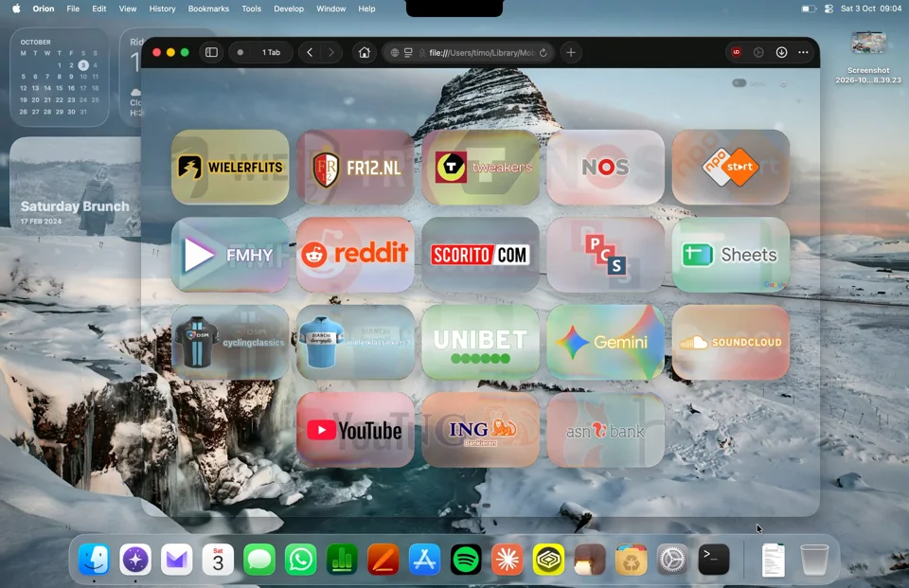The image size is (909, 588).
Task: Open Control Center in the menu bar
Action: [x=829, y=9]
